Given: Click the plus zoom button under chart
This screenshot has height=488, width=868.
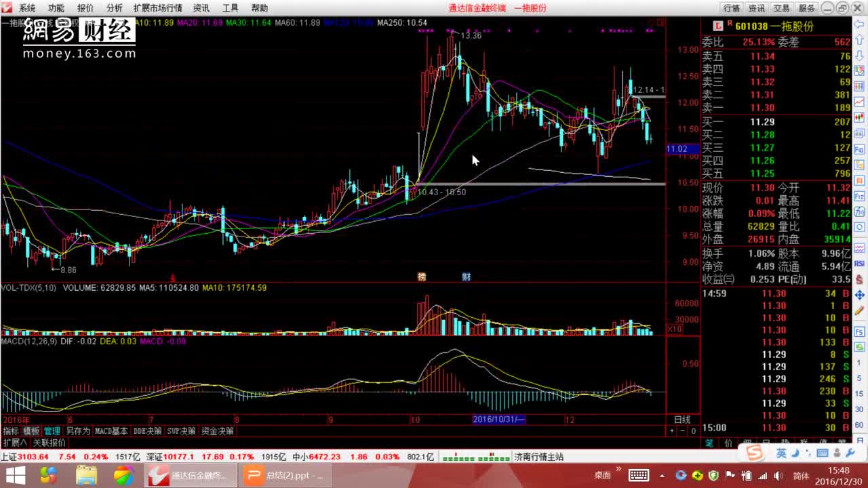Looking at the screenshot, I should [x=672, y=431].
